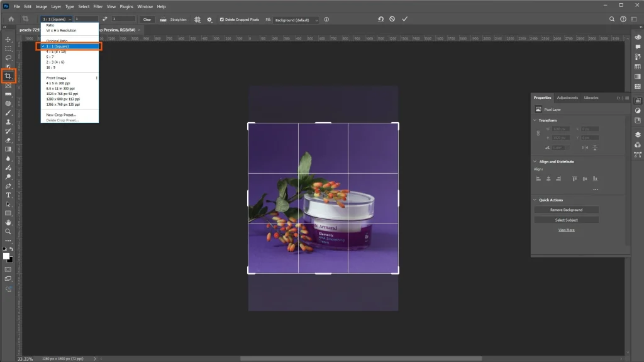
Task: Select the Rectangular Marquee tool
Action: tap(8, 48)
